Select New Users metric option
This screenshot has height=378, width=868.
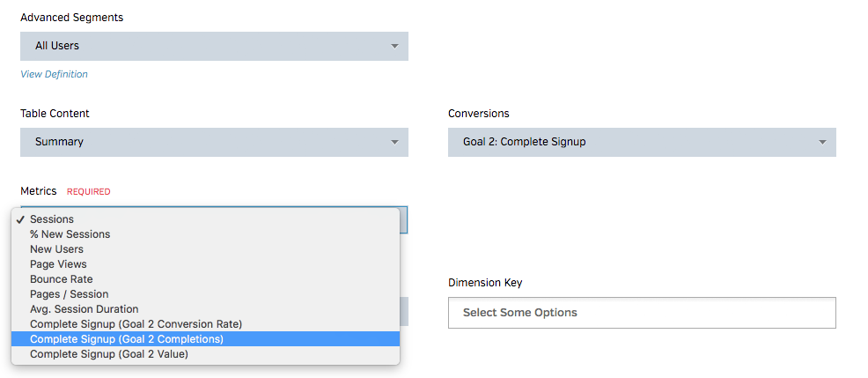click(x=57, y=249)
